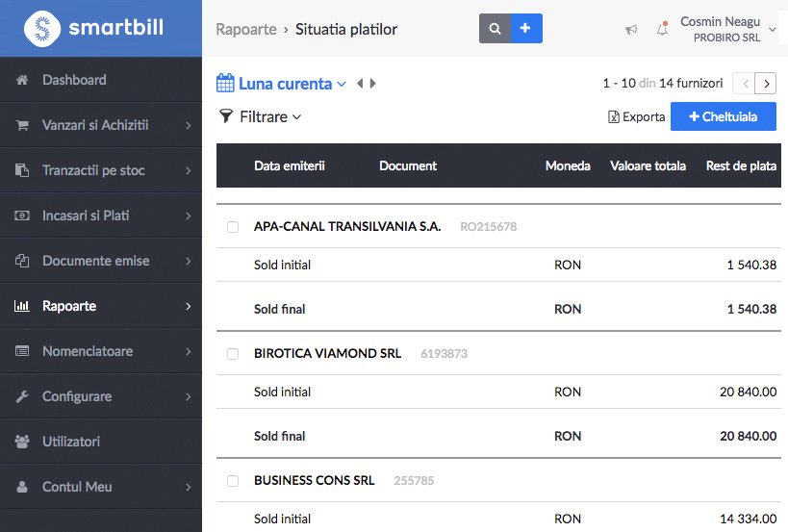
Task: Click the Excel export file icon
Action: (x=614, y=117)
